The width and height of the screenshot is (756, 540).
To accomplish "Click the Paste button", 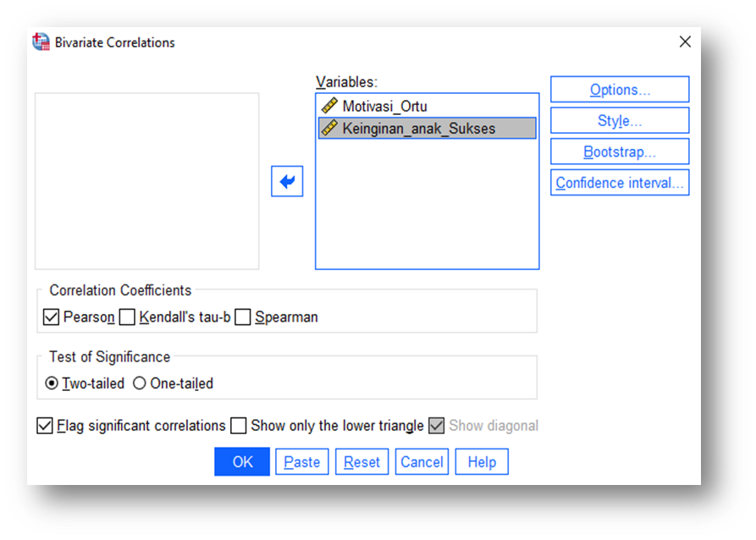I will coord(302,462).
